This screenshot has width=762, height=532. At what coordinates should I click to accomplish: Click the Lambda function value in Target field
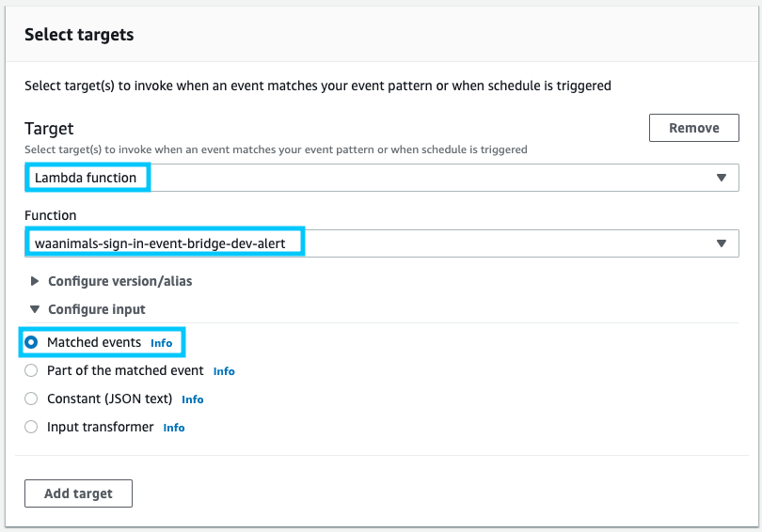coord(86,178)
